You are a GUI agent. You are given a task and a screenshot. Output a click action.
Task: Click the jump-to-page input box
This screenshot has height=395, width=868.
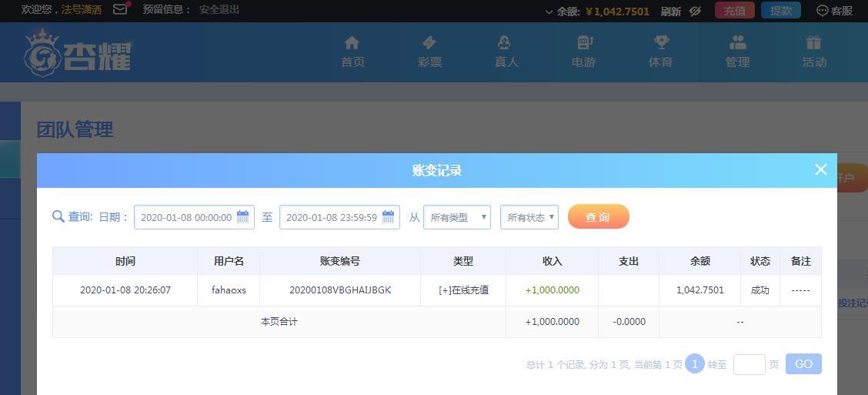click(749, 364)
